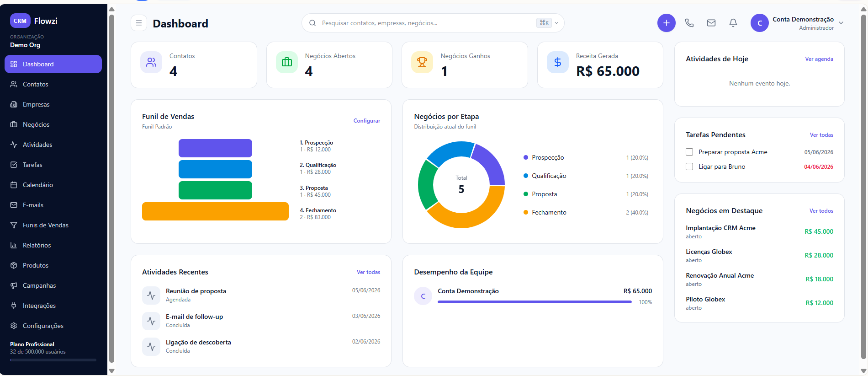
Task: Click the activity icon beside E-mail de follow-up
Action: [151, 321]
